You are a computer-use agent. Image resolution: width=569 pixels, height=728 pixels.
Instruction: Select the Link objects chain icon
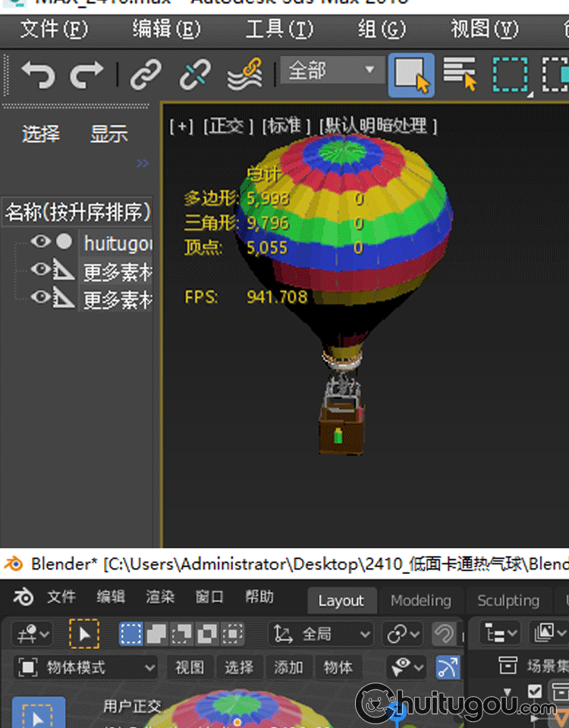(x=146, y=74)
